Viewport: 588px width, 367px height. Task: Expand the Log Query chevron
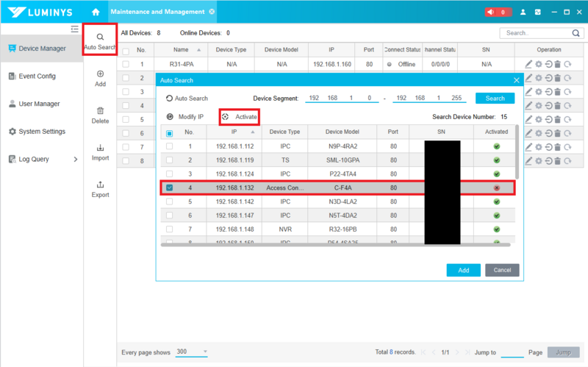76,159
